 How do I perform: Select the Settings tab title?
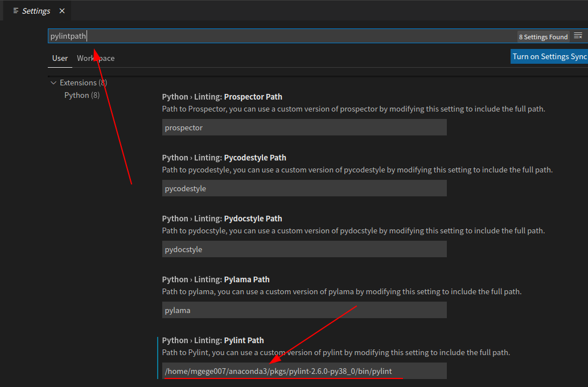click(36, 11)
